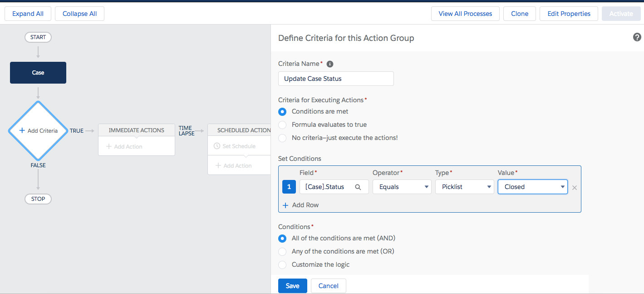
Task: Select the Case object node
Action: coord(38,73)
